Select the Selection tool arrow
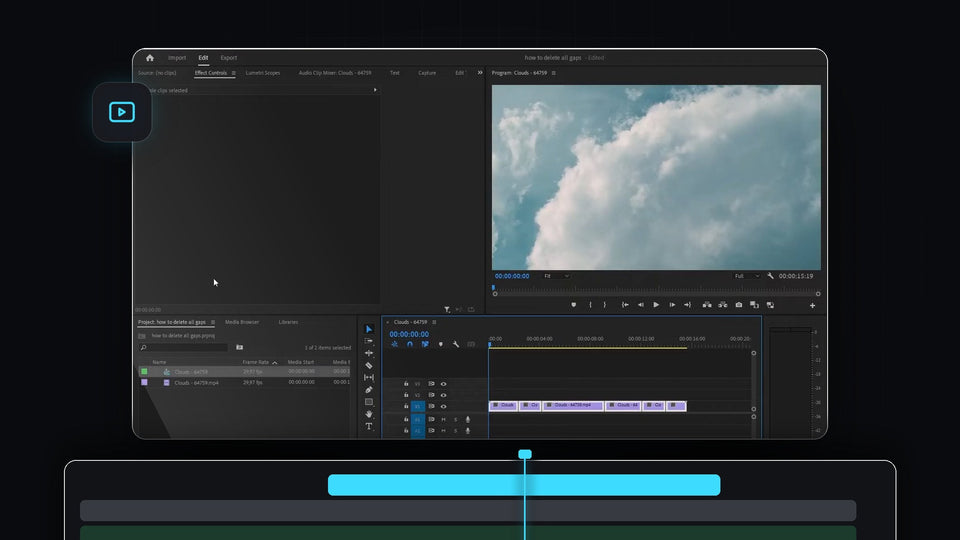The height and width of the screenshot is (540, 960). point(369,329)
